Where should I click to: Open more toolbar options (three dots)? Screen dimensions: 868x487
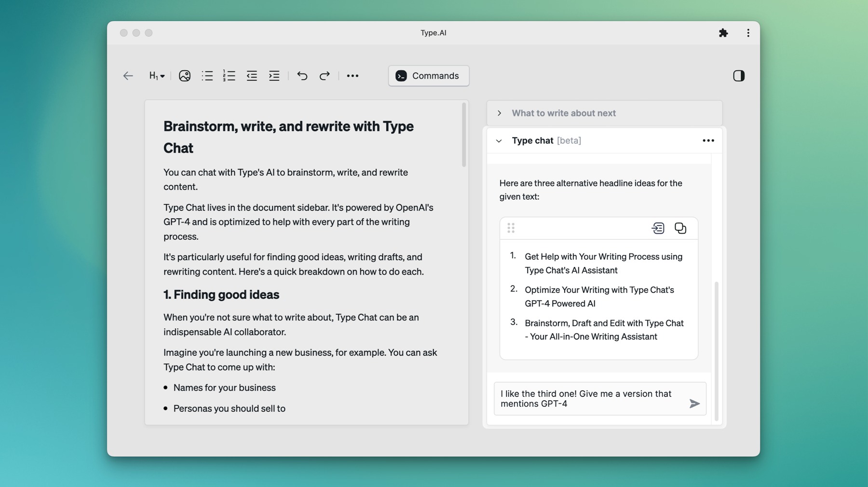(353, 76)
